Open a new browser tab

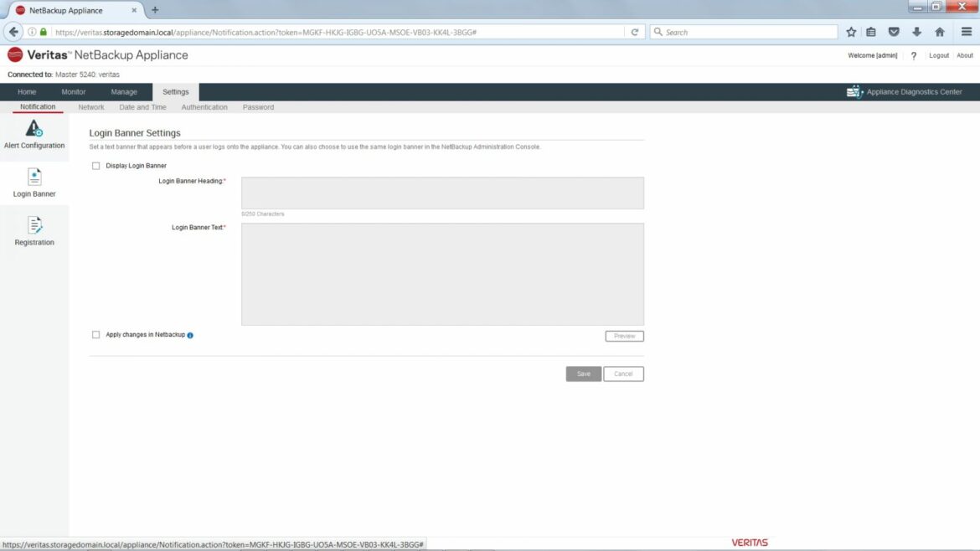(x=155, y=10)
